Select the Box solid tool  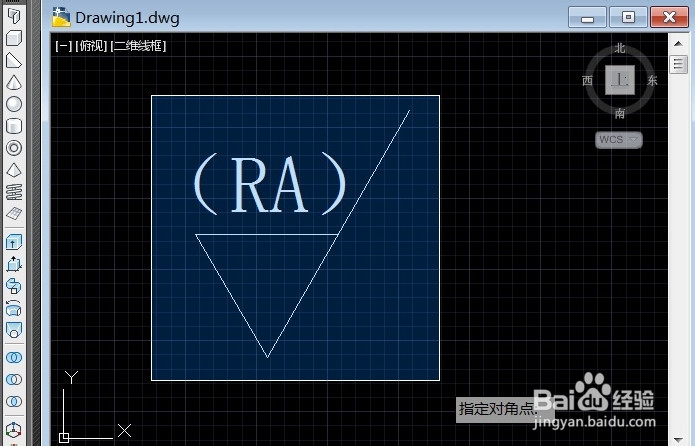point(14,38)
